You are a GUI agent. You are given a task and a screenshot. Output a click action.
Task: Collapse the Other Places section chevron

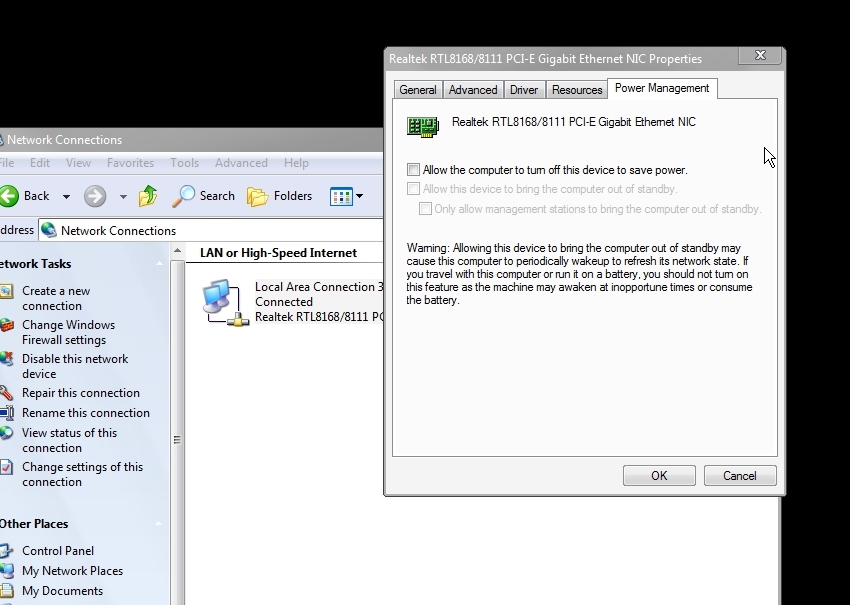[158, 524]
